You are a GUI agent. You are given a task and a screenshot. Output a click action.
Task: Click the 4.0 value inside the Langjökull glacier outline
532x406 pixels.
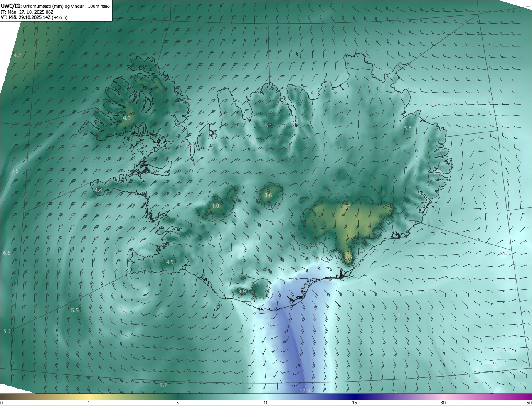(215, 205)
